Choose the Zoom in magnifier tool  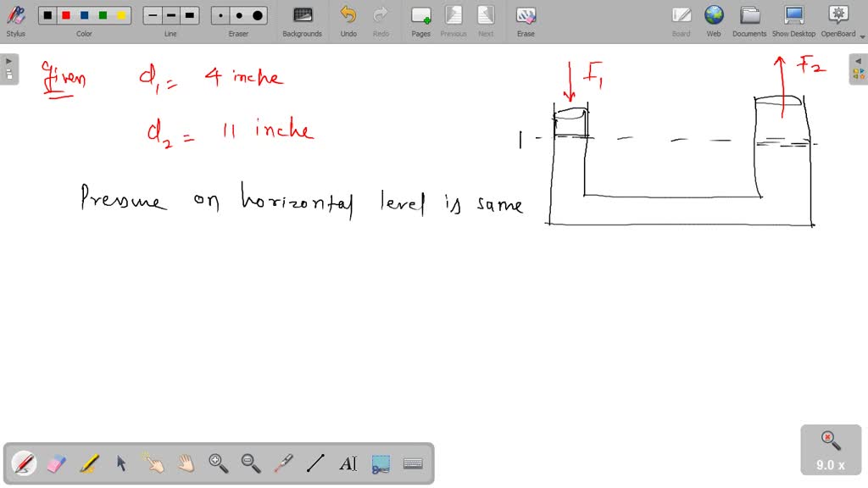point(218,463)
